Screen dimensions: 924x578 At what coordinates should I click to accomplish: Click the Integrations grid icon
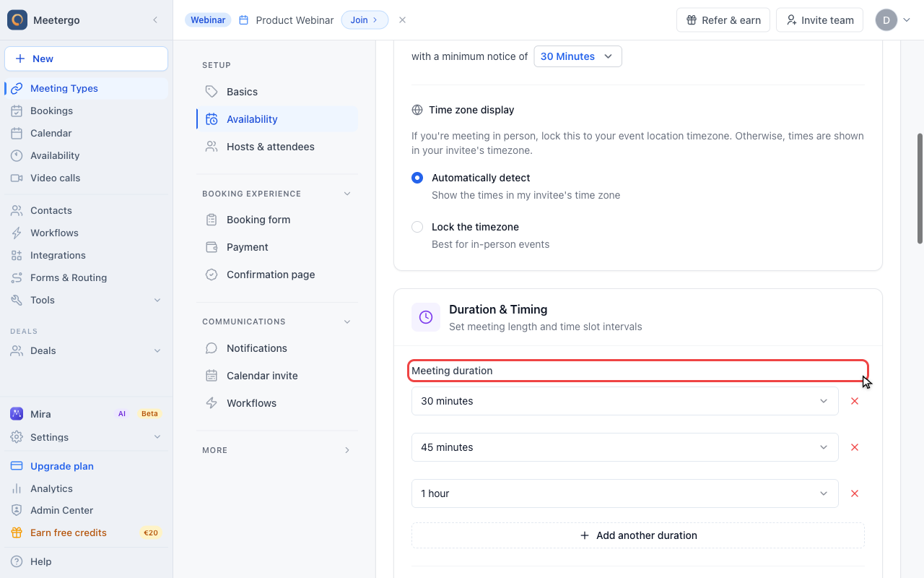pyautogui.click(x=17, y=255)
